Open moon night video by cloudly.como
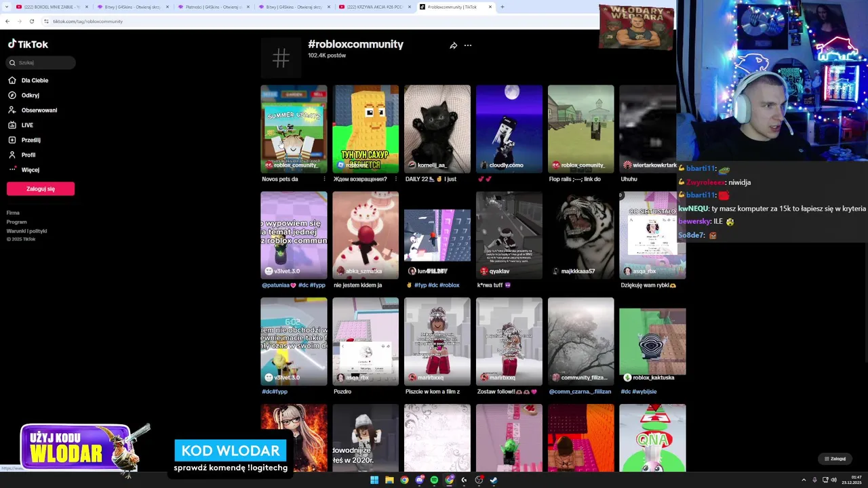Image resolution: width=868 pixels, height=488 pixels. pos(509,129)
